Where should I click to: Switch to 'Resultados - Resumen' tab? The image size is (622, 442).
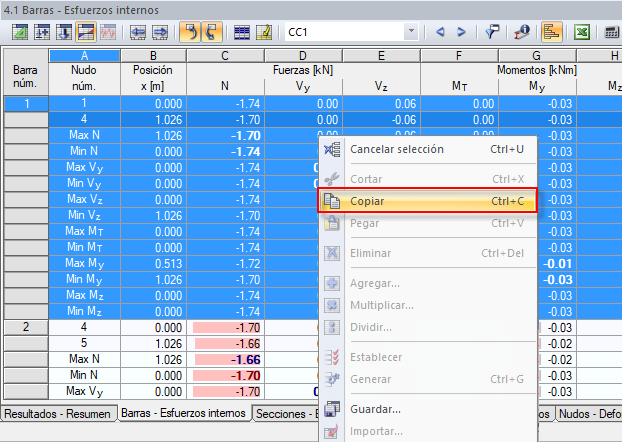pyautogui.click(x=59, y=414)
